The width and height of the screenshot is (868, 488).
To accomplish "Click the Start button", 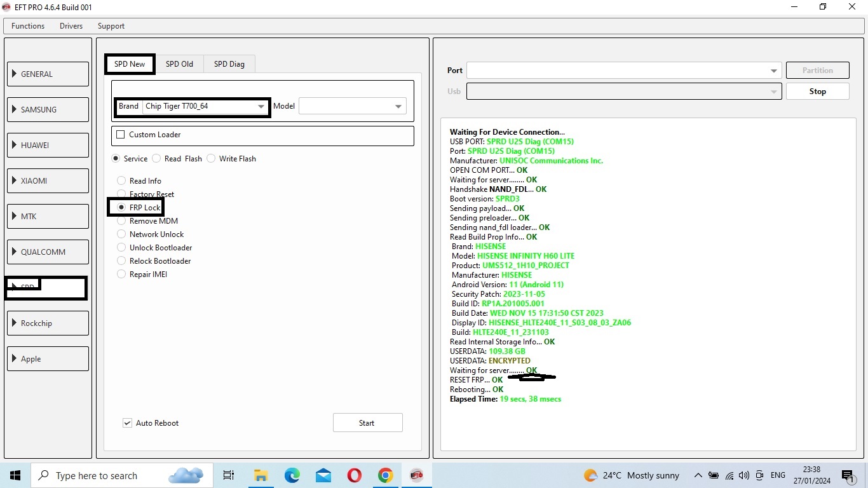I will (367, 423).
